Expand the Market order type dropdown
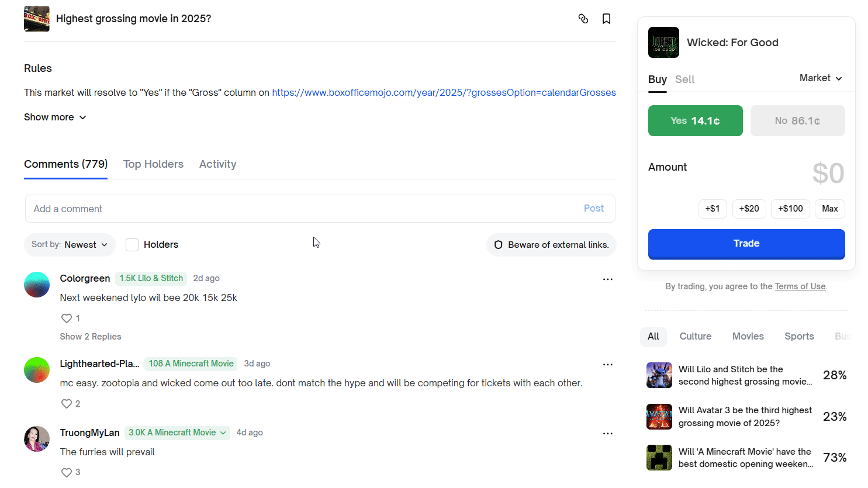 pyautogui.click(x=821, y=78)
